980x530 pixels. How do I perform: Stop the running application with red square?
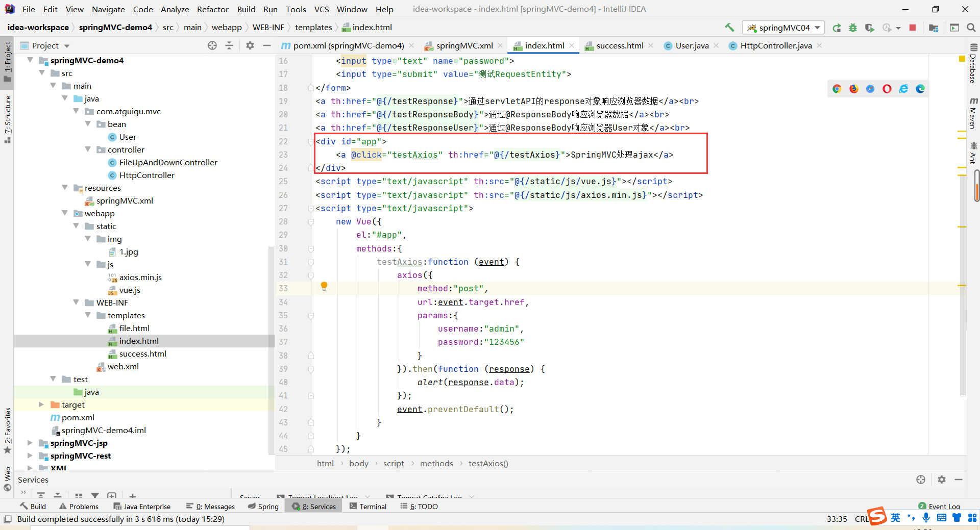[x=913, y=28]
